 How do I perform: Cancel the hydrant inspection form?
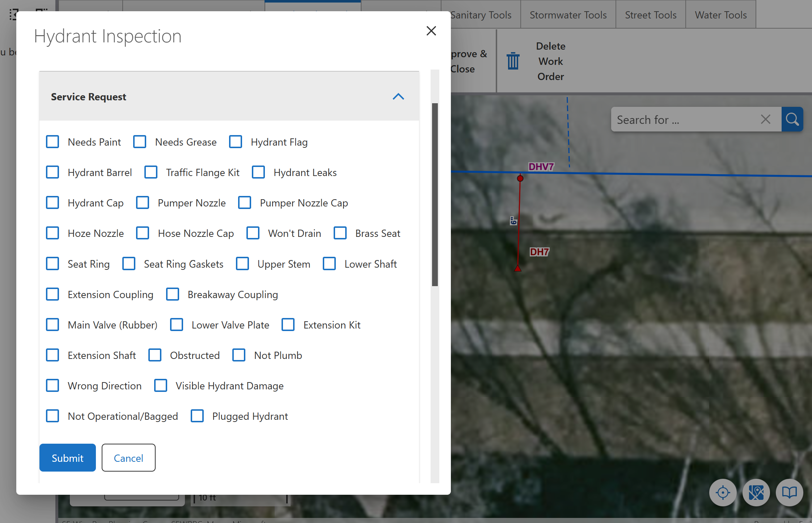[128, 458]
